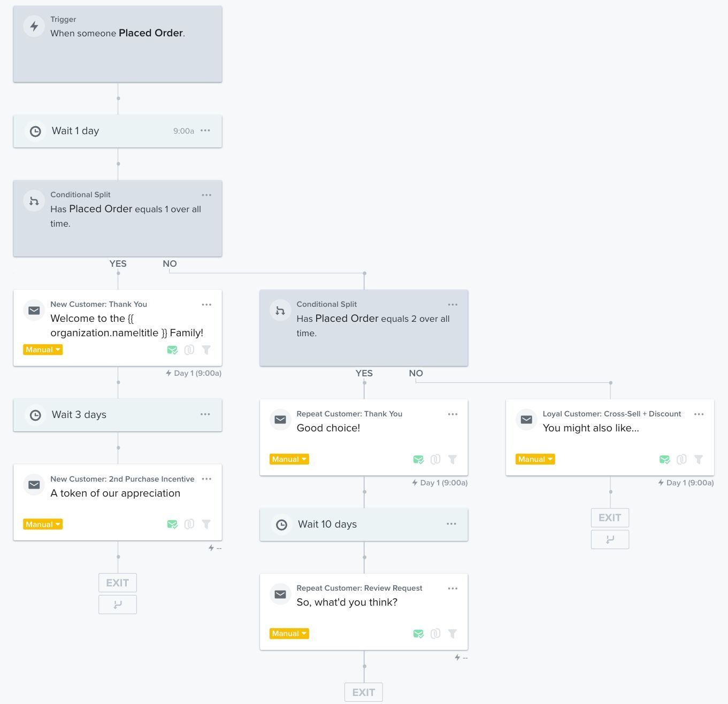Toggle smart sending on So, what'd you think? email

point(418,633)
